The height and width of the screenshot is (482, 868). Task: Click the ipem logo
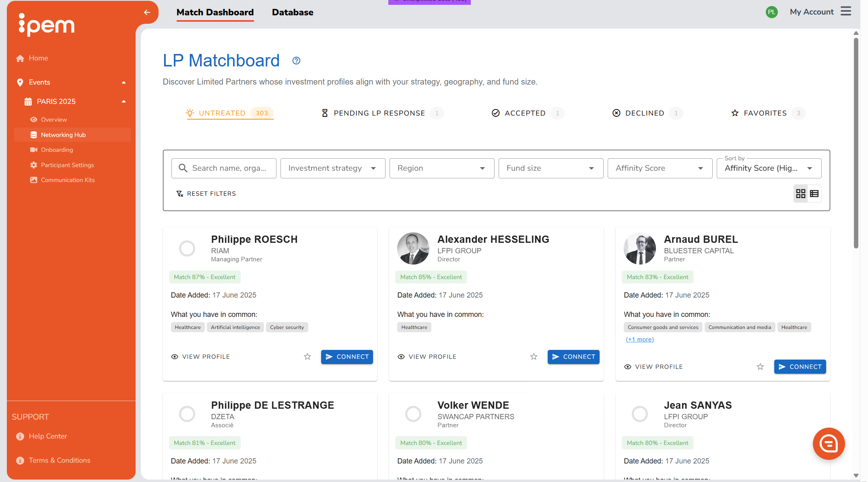[47, 25]
